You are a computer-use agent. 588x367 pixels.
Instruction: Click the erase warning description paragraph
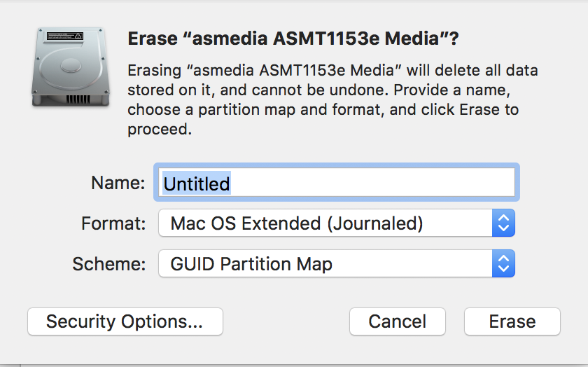332,100
